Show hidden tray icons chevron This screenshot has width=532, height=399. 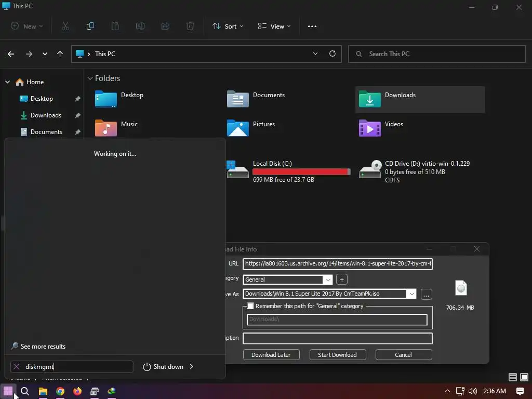pyautogui.click(x=447, y=391)
